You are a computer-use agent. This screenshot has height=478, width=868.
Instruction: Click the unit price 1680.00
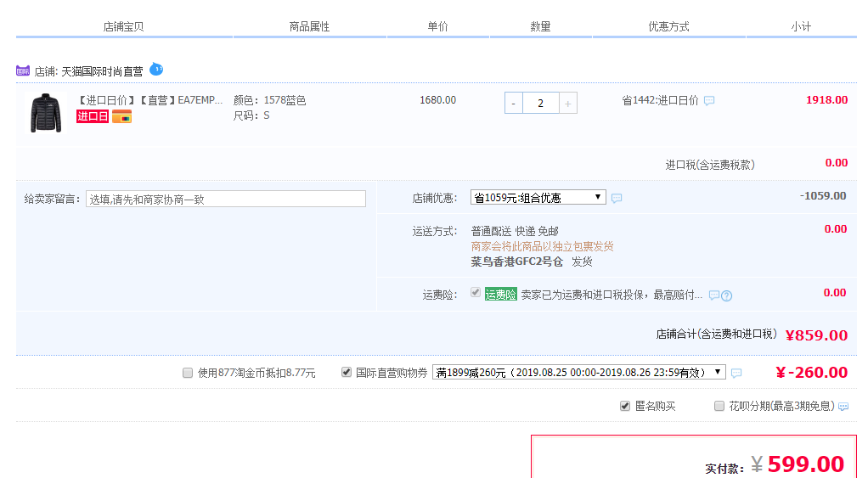pyautogui.click(x=438, y=100)
